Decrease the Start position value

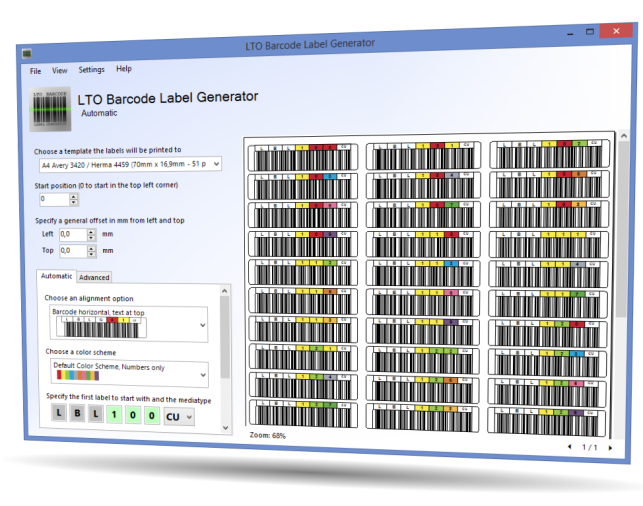coord(73,203)
